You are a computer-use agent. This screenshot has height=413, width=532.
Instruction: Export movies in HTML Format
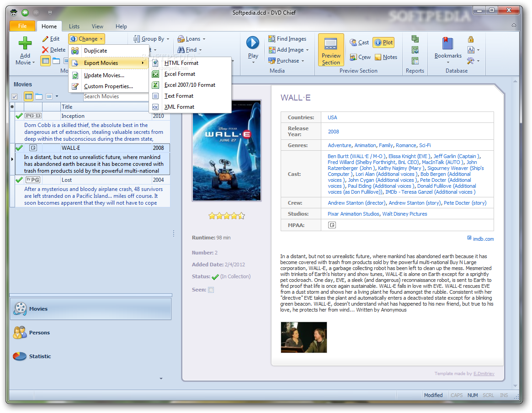tap(190, 63)
